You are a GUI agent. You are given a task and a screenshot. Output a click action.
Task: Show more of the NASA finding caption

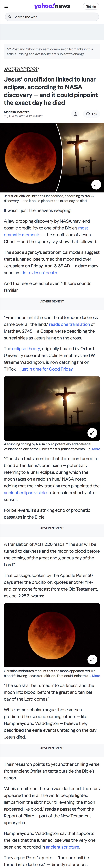(96, 449)
